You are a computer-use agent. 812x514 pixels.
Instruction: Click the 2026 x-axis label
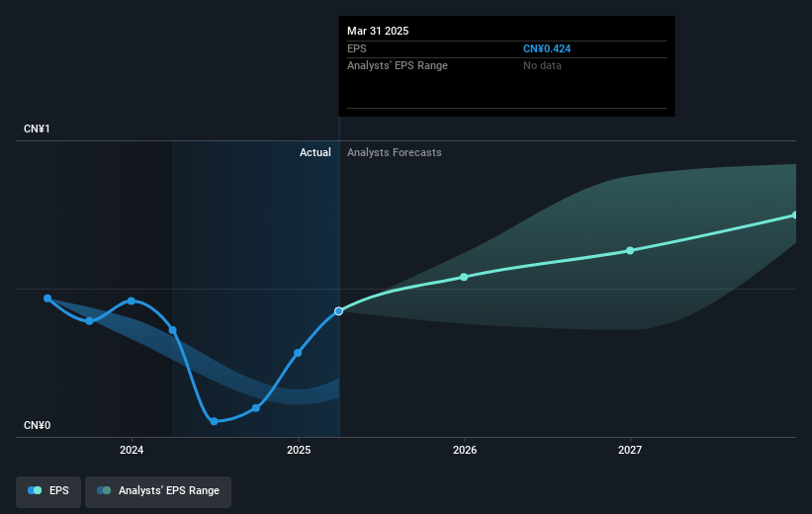click(x=465, y=450)
